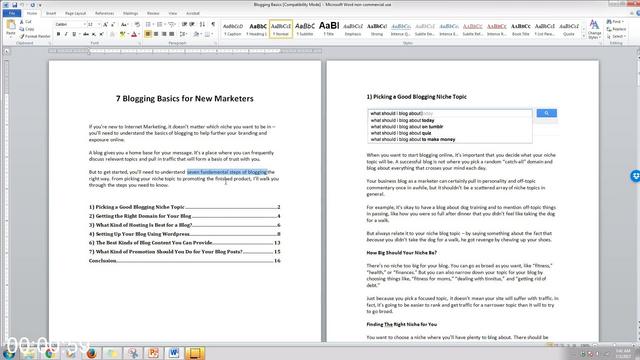Open Firefox from the taskbar
Screen dimensions: 640x360
coord(91,353)
